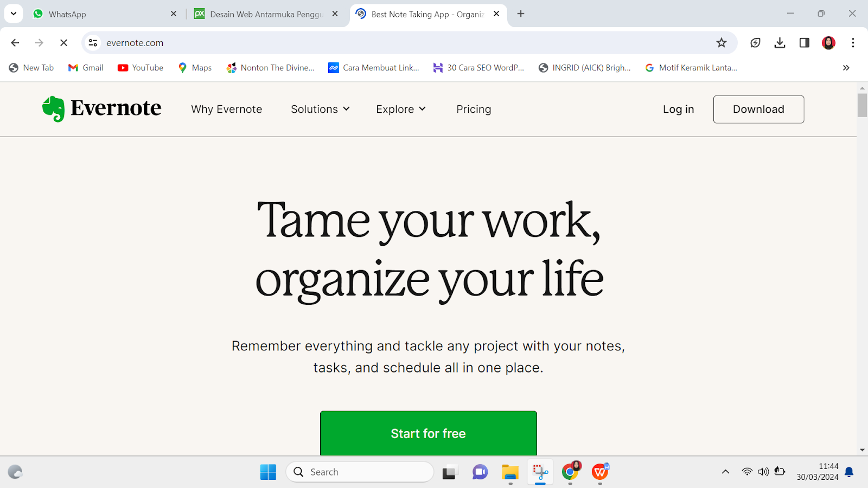This screenshot has height=488, width=868.
Task: Open Google Chrome taskbar icon
Action: pos(570,472)
